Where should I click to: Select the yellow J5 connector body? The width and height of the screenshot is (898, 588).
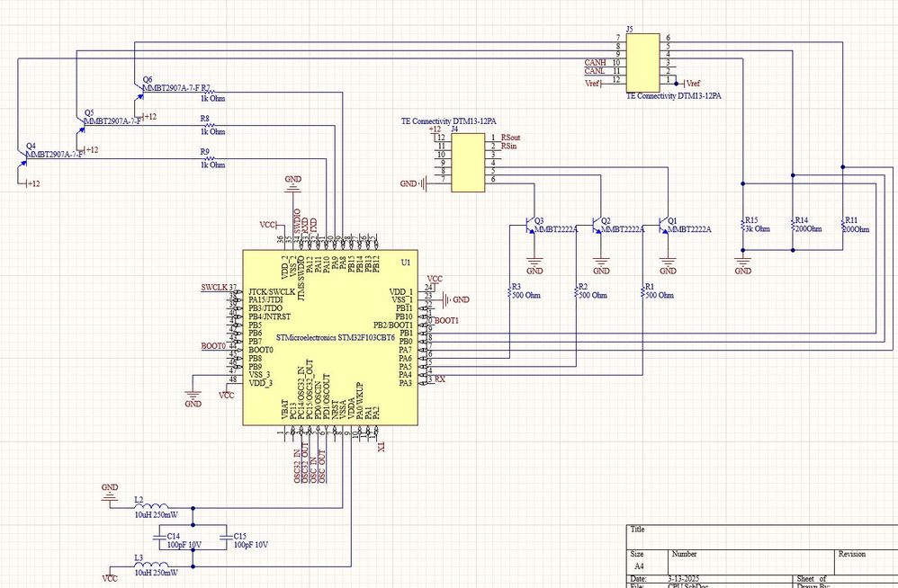coord(642,62)
